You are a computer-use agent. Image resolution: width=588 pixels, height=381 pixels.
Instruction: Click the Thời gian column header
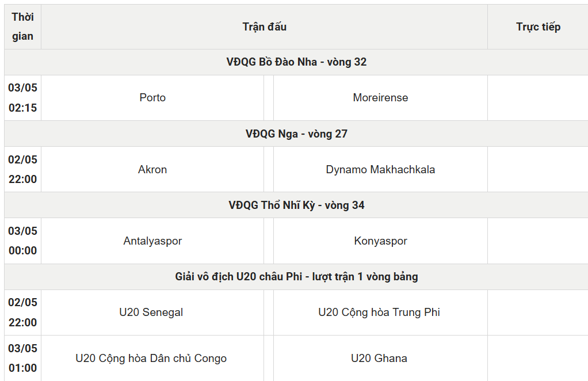[22, 26]
